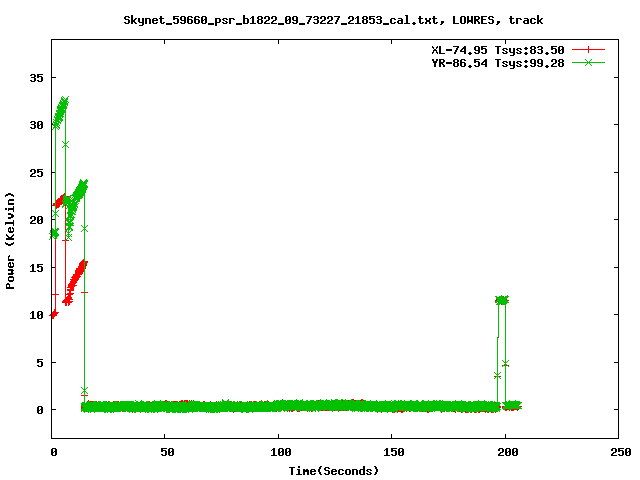
Task: Click the x-axis tick label 150
Action: tap(394, 452)
